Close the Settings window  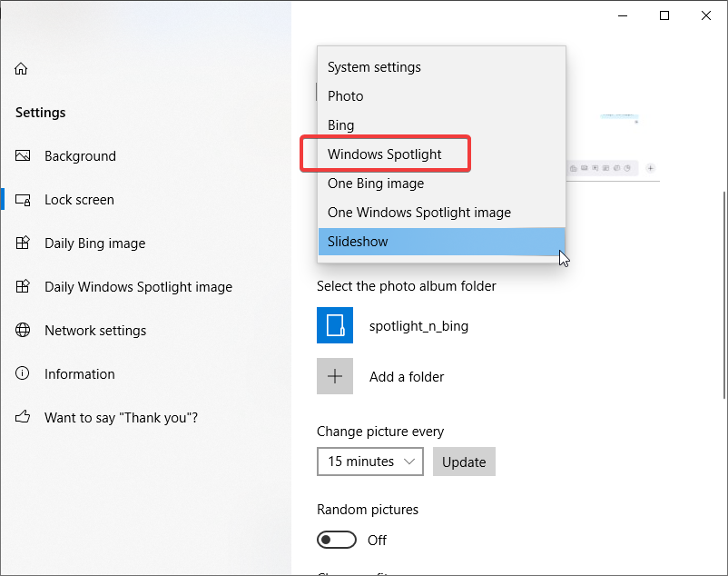coord(706,15)
